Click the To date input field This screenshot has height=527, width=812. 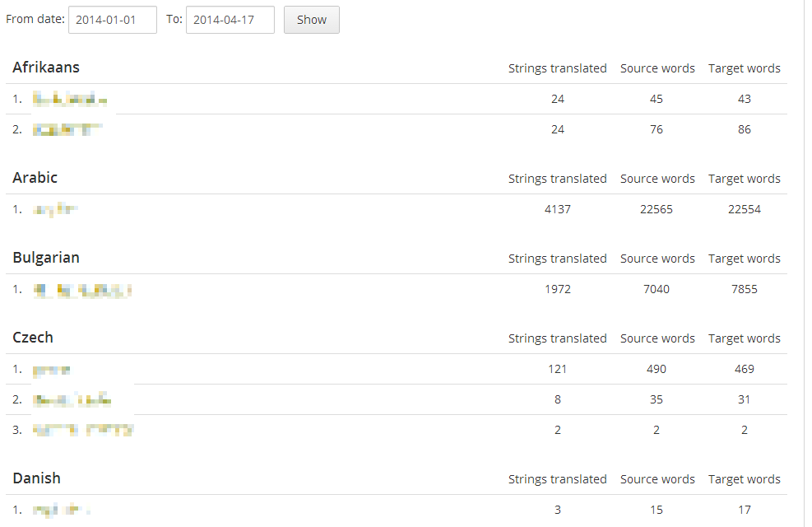[230, 20]
